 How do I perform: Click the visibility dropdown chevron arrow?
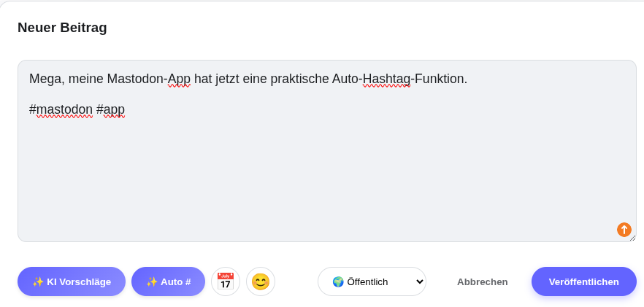click(x=419, y=281)
